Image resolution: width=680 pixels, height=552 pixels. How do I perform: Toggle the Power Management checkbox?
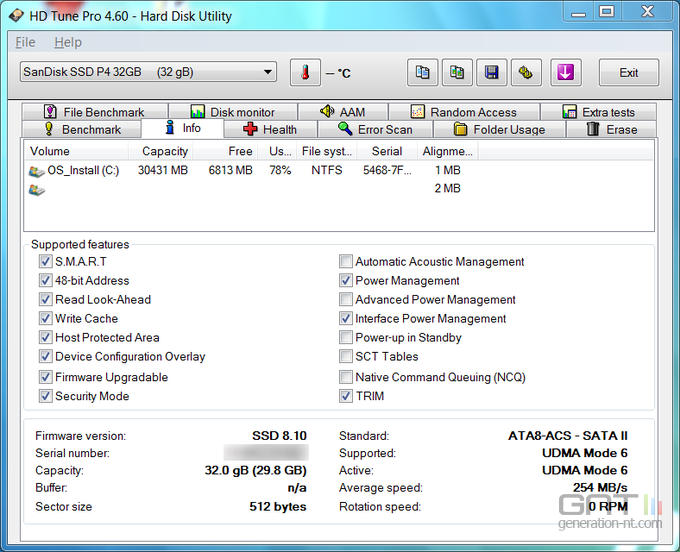[x=346, y=281]
